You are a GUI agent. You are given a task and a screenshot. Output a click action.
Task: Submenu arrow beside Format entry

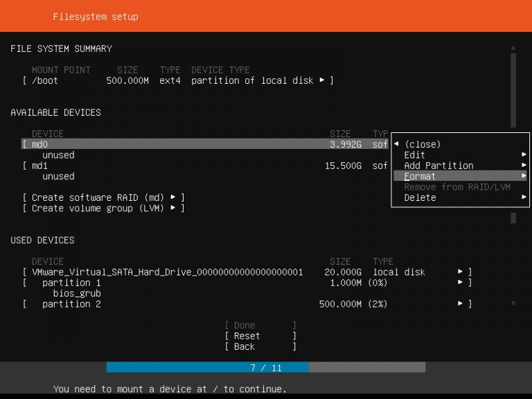[x=524, y=176]
